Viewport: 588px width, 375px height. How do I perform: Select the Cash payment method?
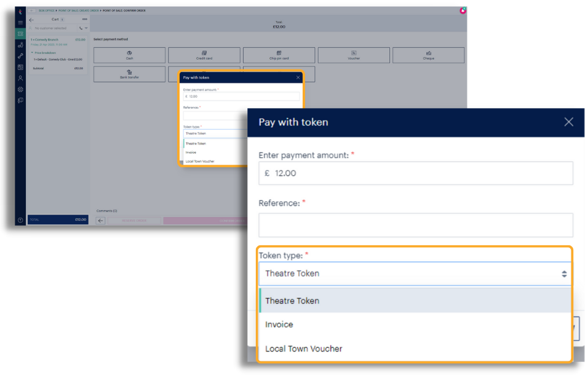coord(129,55)
